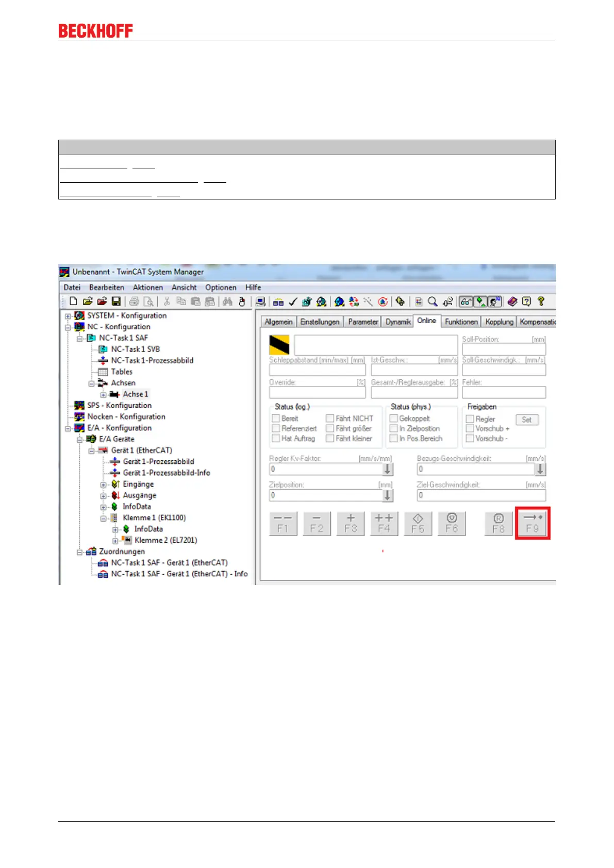Click the purple book toolbar icon
This screenshot has width=614, height=868.
[512, 302]
